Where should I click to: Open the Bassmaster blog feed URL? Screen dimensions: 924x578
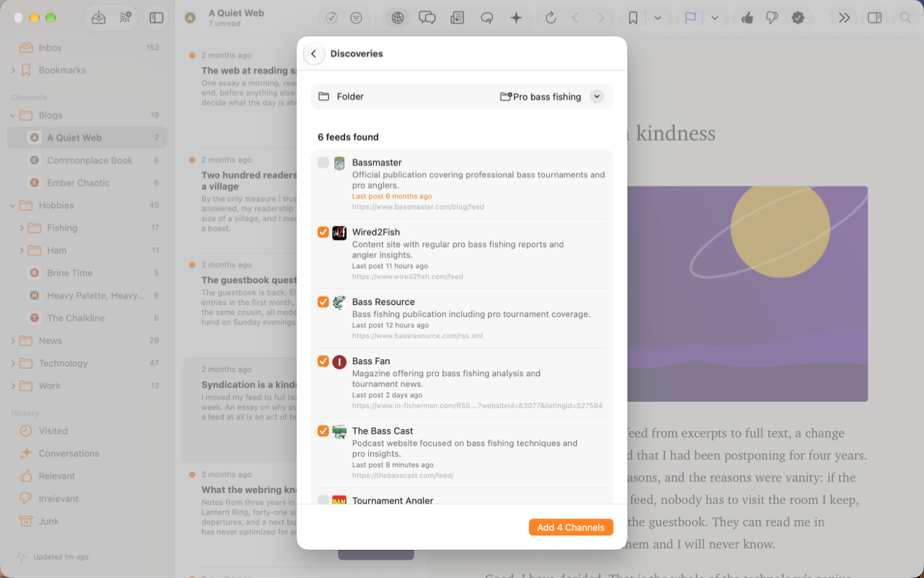pos(418,207)
